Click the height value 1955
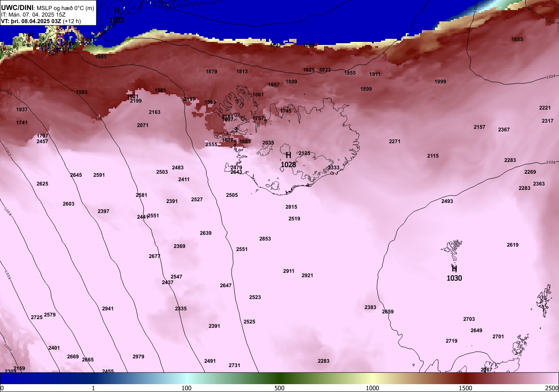The image size is (559, 392). tap(350, 73)
